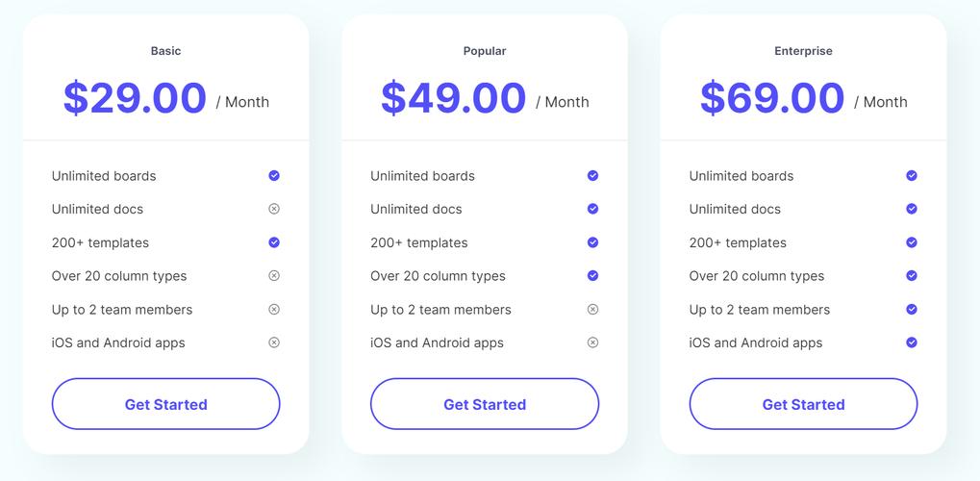This screenshot has height=481, width=980.
Task: Click the $69.00 Enterprise price
Action: coord(772,98)
